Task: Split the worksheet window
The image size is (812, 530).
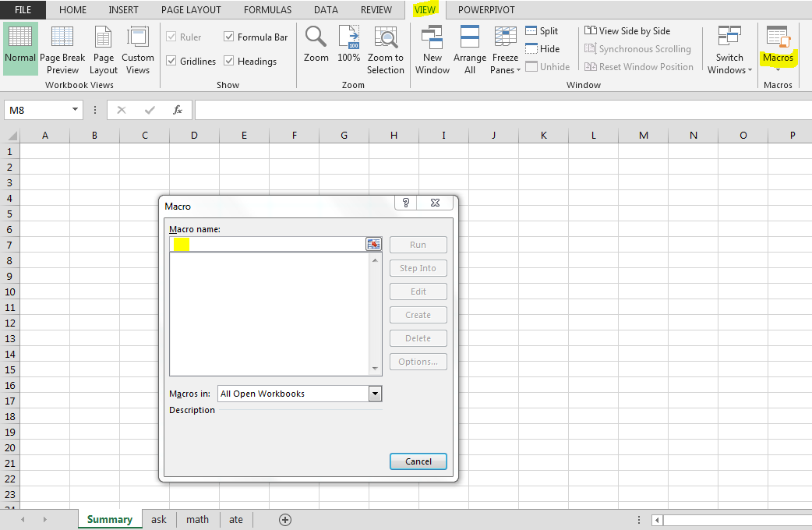Action: [542, 31]
